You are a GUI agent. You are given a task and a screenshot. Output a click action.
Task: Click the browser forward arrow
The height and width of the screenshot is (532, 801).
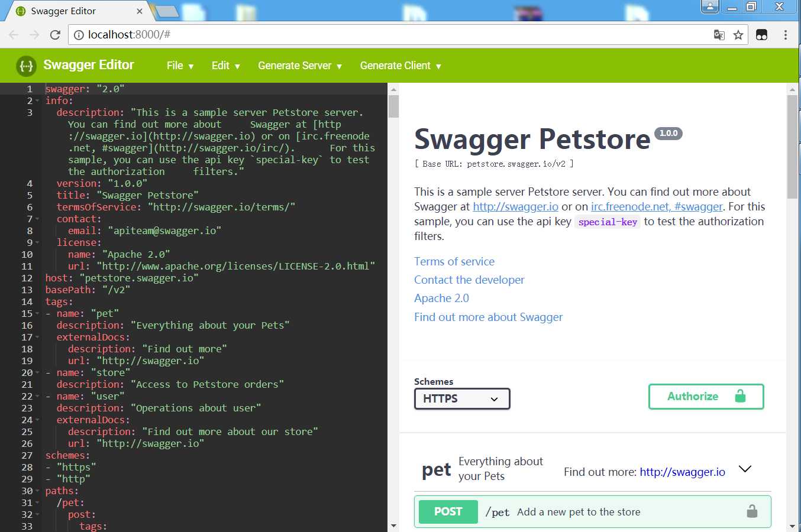[x=34, y=35]
